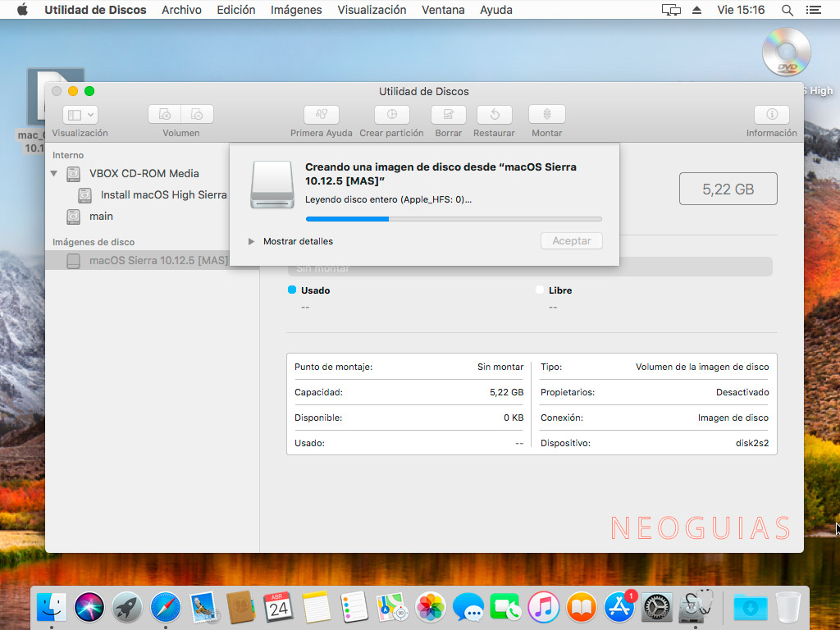Click the disk image creation progress bar
Image resolution: width=840 pixels, height=630 pixels.
click(453, 219)
